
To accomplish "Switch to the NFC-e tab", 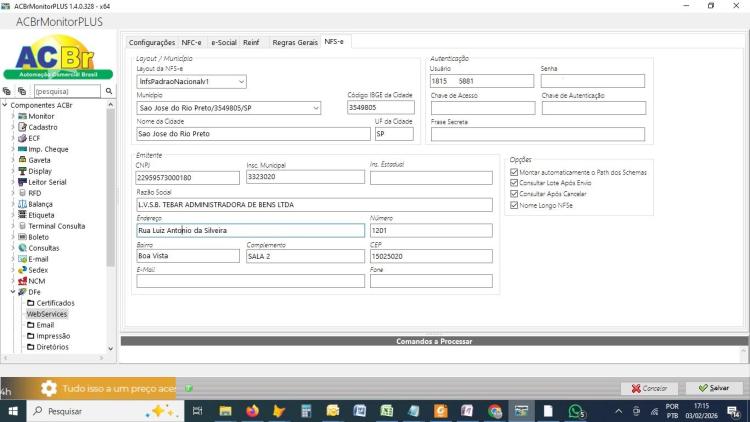I will pos(191,43).
